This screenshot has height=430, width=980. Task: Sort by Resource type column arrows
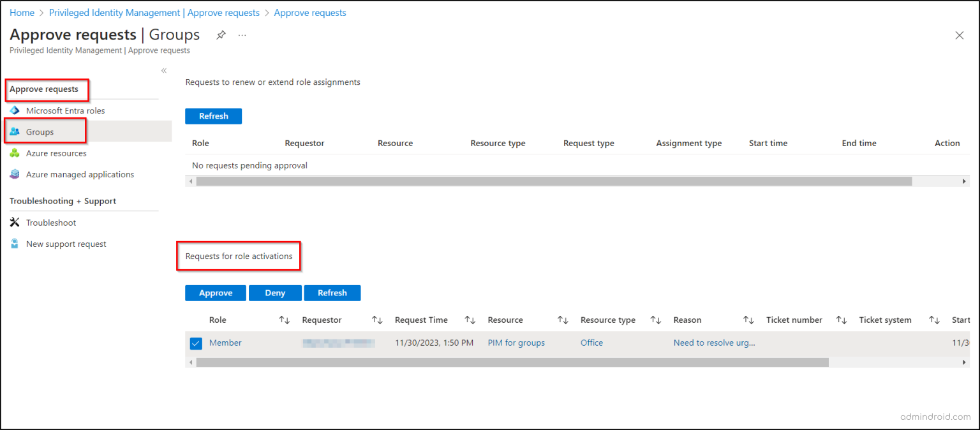click(x=656, y=320)
